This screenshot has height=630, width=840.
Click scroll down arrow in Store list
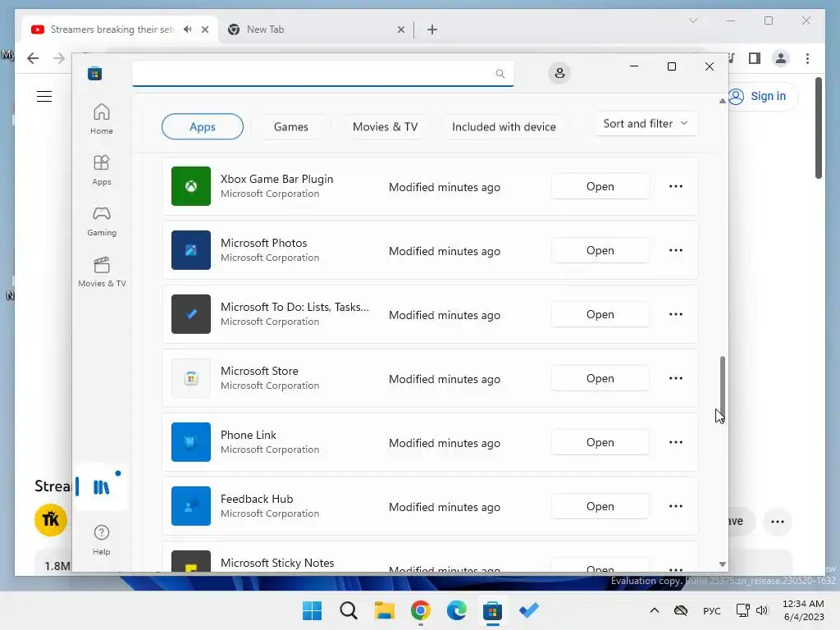tap(722, 564)
